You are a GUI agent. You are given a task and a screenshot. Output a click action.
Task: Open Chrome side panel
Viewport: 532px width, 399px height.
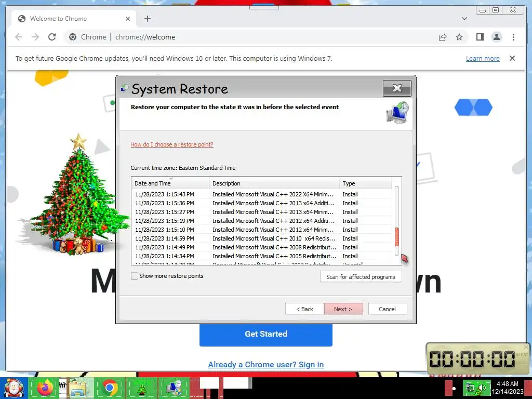(480, 37)
